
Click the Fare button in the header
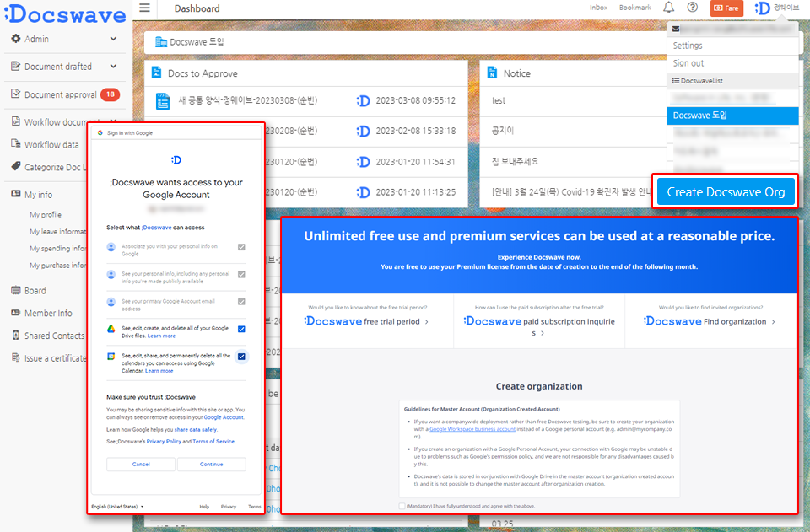(726, 8)
